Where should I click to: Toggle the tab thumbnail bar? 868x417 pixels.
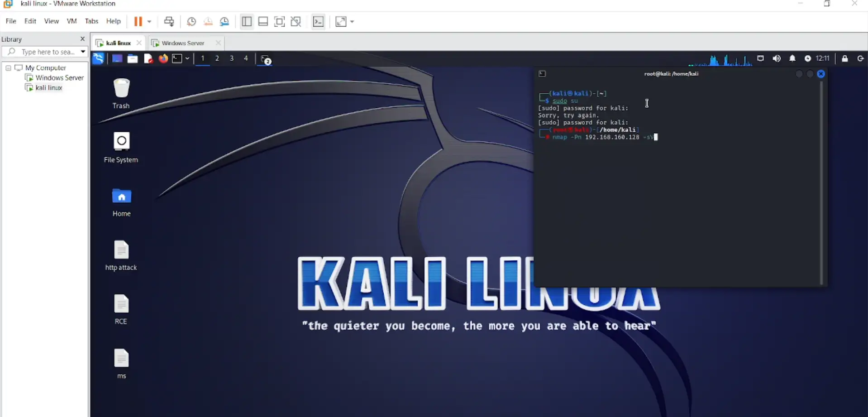(x=263, y=21)
